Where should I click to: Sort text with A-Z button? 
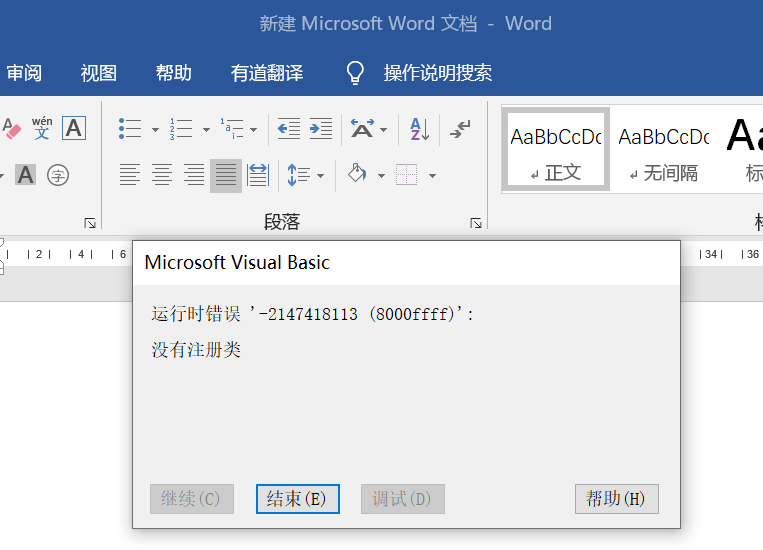(x=419, y=129)
